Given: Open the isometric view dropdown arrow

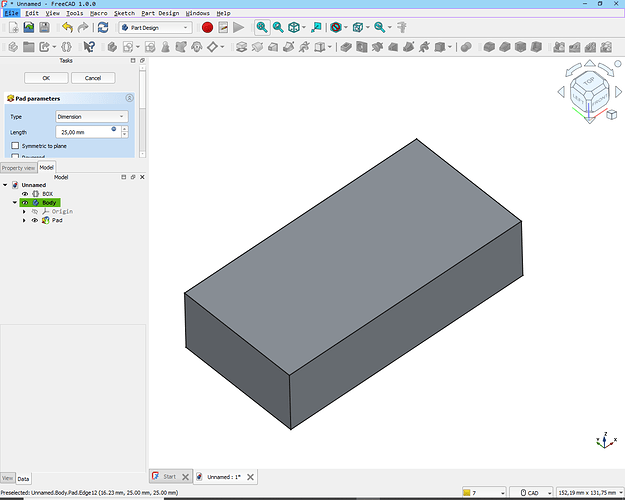Looking at the screenshot, I should tap(304, 28).
